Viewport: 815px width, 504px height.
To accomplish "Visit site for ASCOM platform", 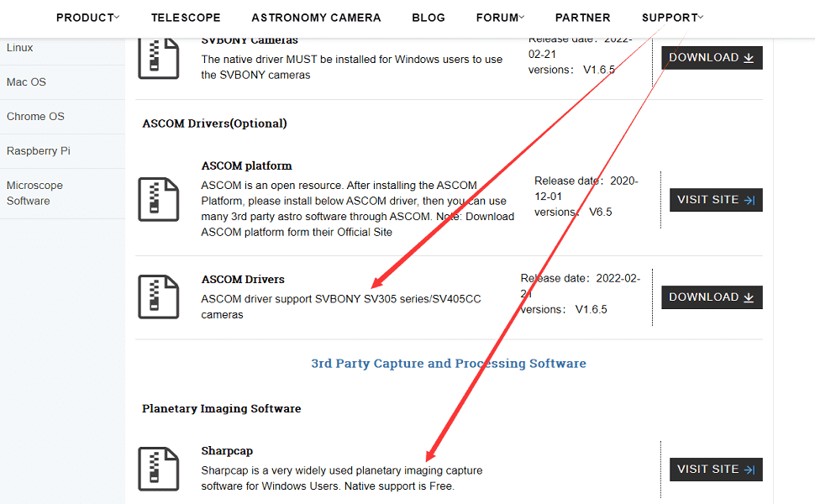I will 716,200.
